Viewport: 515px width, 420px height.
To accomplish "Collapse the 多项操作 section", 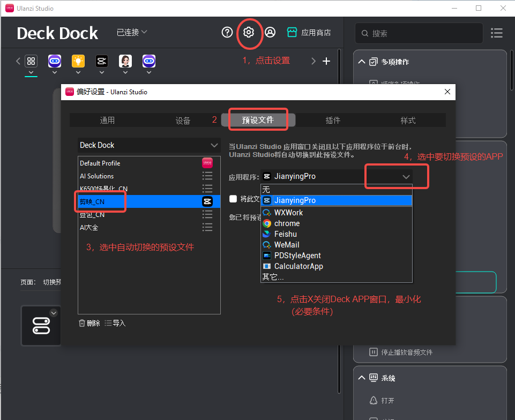I will [362, 62].
